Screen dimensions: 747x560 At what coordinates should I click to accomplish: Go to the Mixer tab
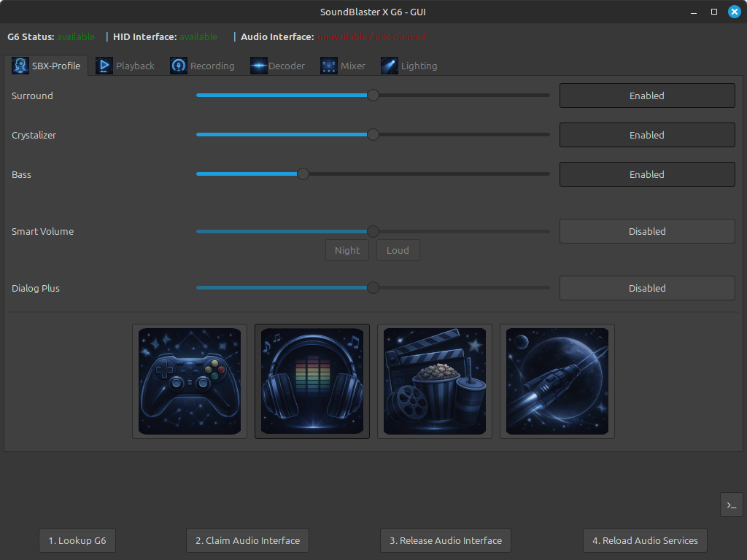[x=343, y=66]
